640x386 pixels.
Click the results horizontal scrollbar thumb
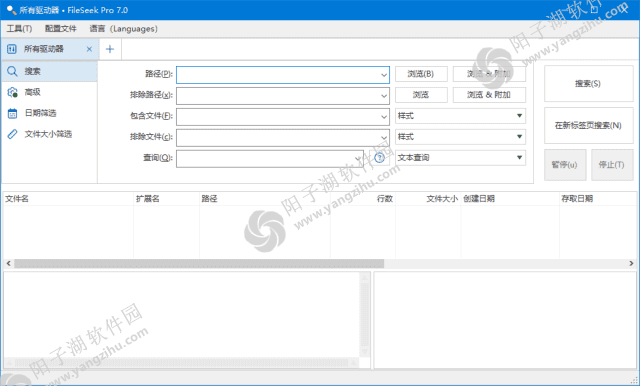tap(199, 264)
